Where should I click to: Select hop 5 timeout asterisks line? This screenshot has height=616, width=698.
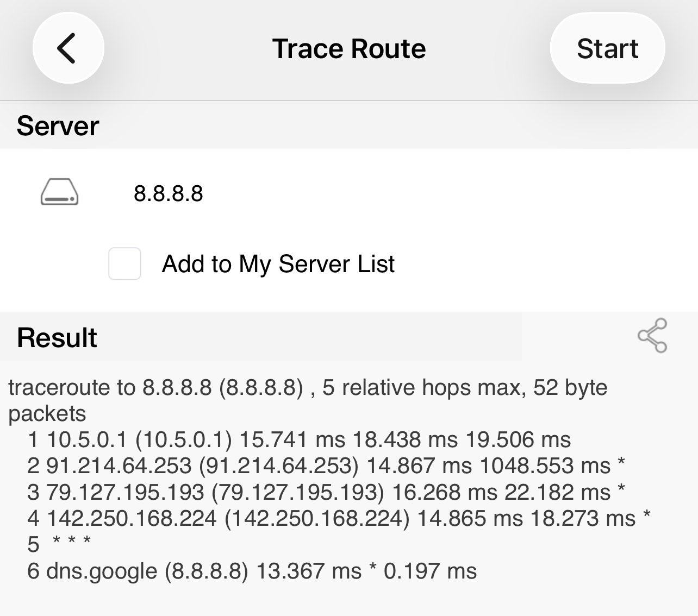pos(59,544)
